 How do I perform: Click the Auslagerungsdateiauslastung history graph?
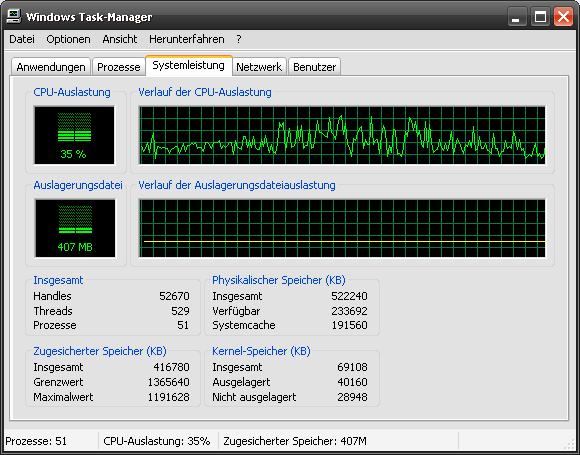pos(342,228)
